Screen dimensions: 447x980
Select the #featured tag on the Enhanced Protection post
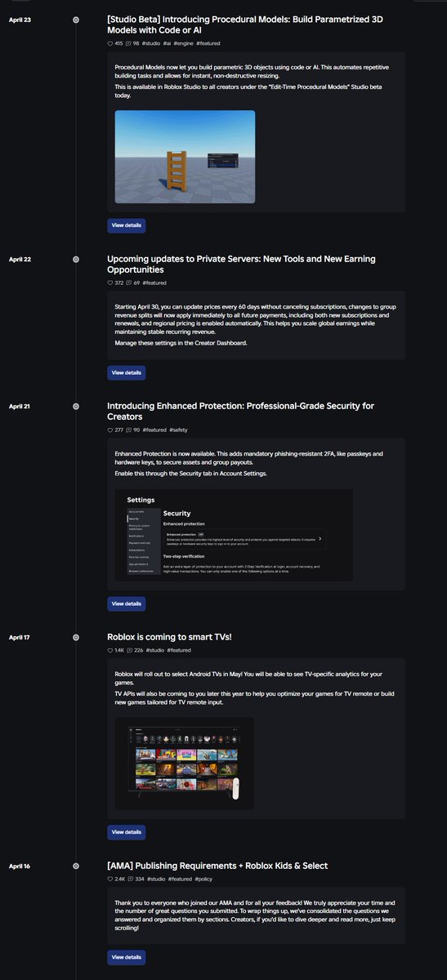[155, 430]
